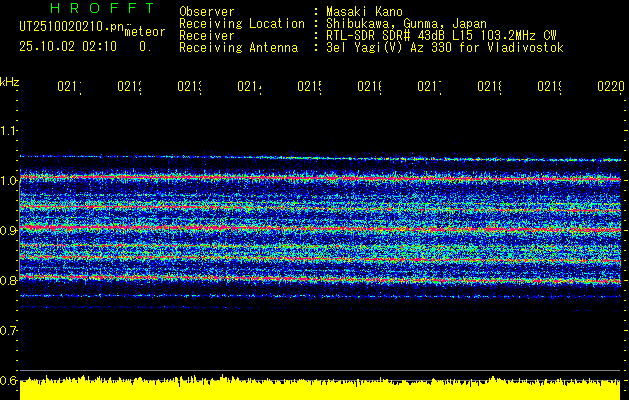Click the 0.7 frequency axis label
629x400 pixels.
click(x=8, y=330)
